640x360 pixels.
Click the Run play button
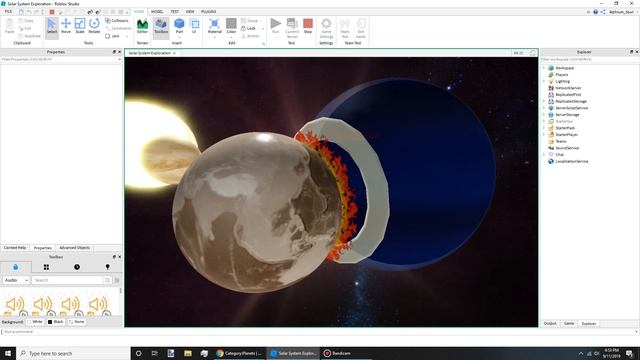276,27
